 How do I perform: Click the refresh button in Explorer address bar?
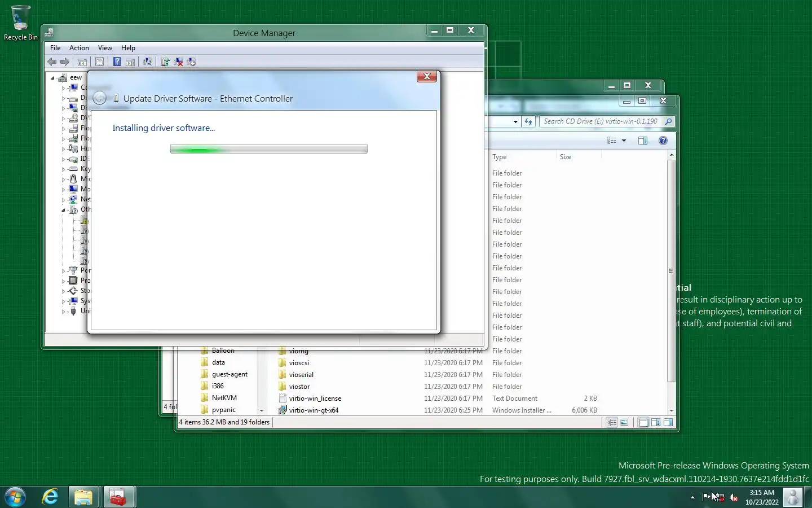click(x=528, y=121)
